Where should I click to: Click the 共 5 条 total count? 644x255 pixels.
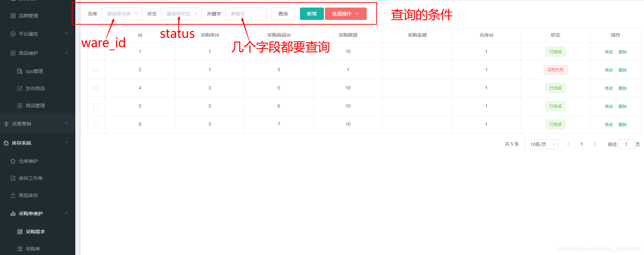(512, 144)
